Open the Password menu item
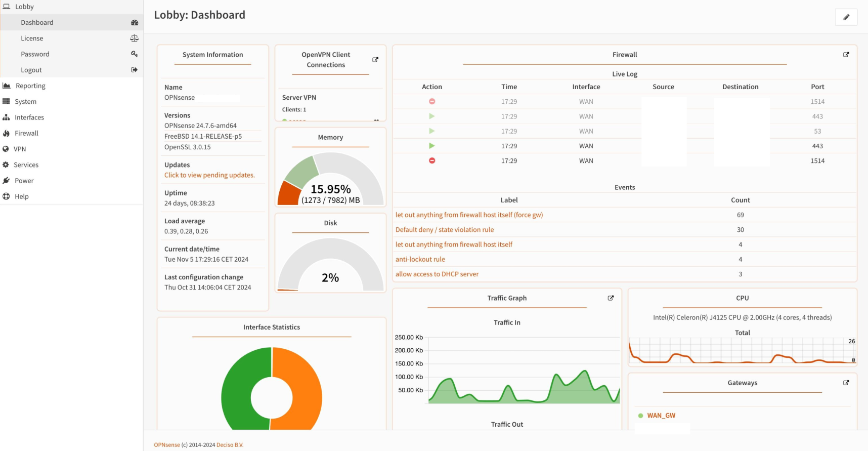The image size is (868, 451). point(71,54)
